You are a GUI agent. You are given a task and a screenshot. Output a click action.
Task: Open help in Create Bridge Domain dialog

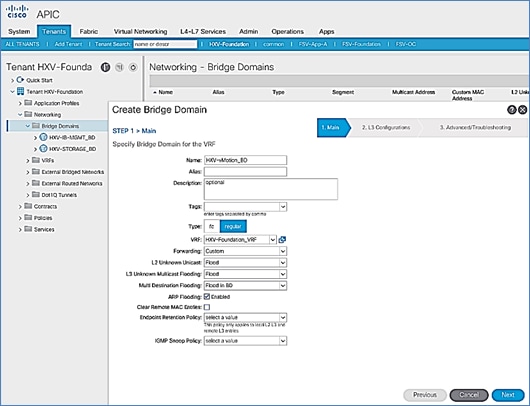[x=511, y=110]
